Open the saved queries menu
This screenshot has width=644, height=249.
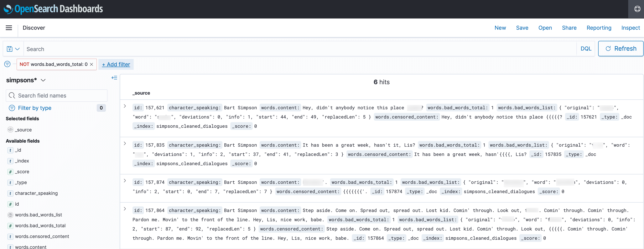click(13, 49)
